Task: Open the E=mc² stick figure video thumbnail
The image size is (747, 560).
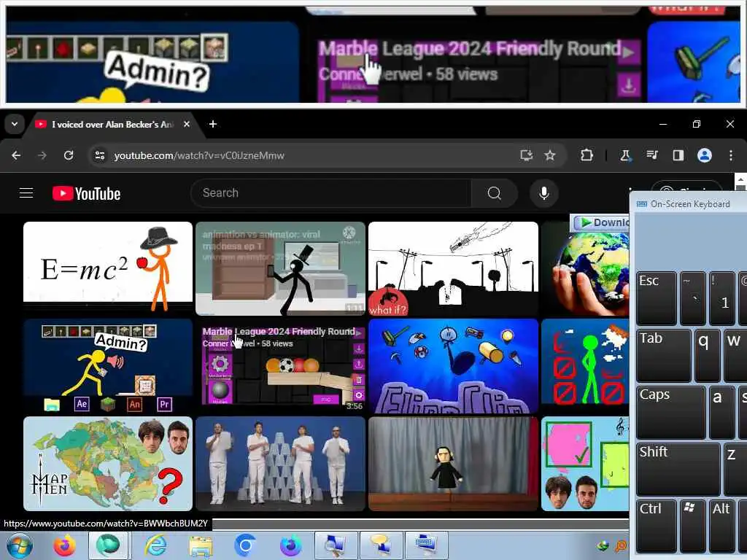Action: [108, 267]
